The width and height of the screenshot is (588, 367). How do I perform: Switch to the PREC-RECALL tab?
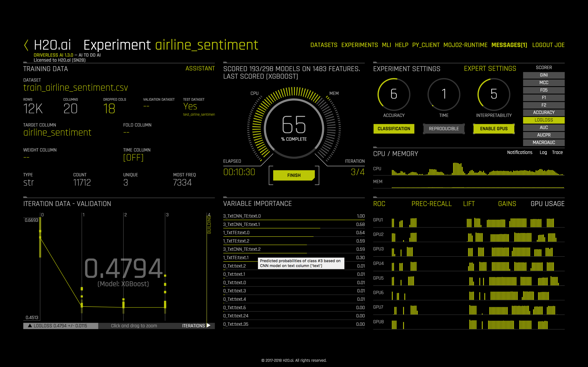[x=432, y=204]
